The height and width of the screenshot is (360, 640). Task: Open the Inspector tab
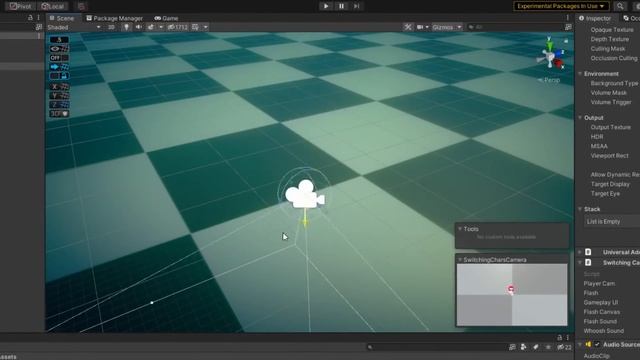pyautogui.click(x=596, y=18)
